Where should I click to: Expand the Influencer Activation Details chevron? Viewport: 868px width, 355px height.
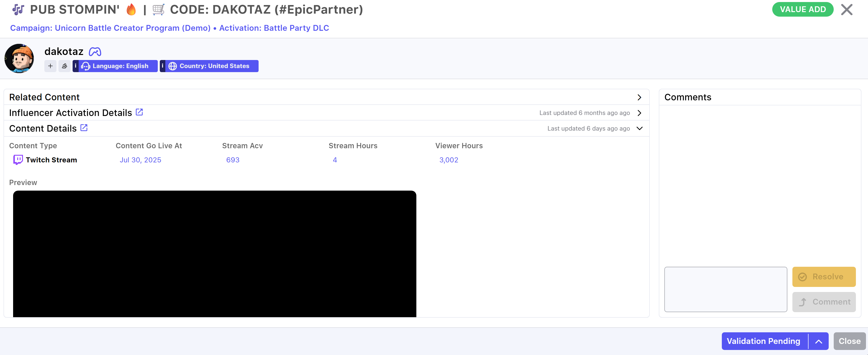click(x=639, y=113)
